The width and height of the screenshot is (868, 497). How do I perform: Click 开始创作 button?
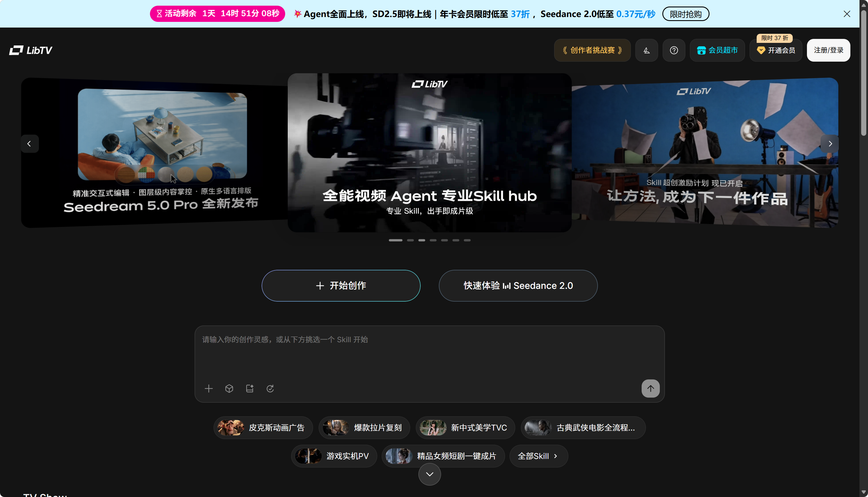click(x=341, y=286)
